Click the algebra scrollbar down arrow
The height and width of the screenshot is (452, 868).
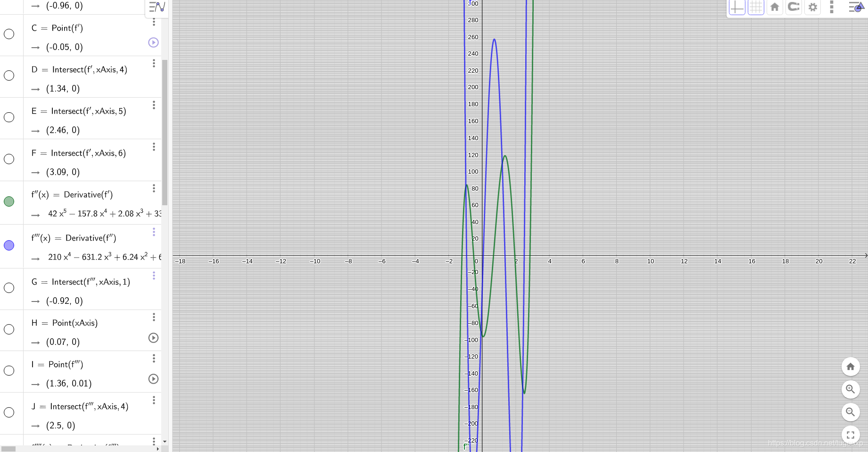(165, 442)
